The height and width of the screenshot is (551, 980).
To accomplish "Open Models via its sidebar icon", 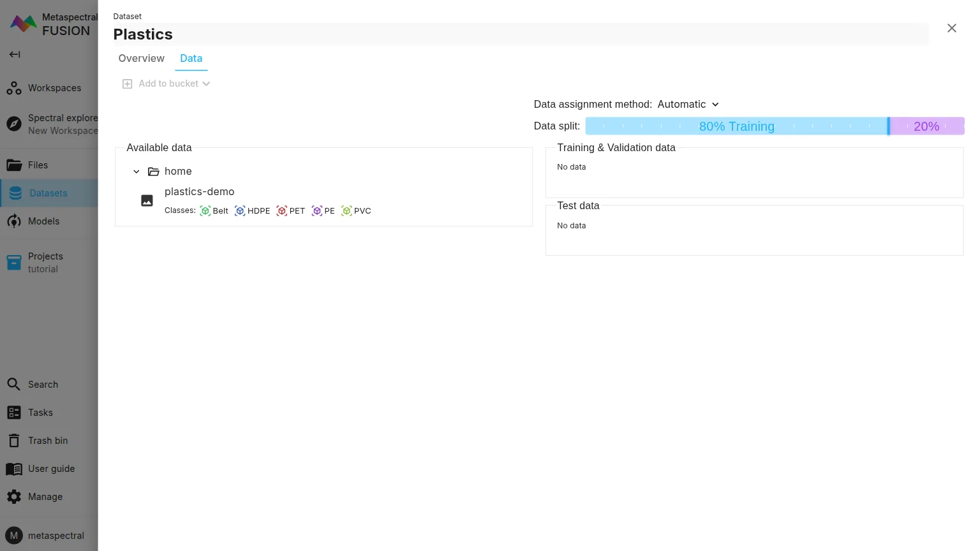I will pyautogui.click(x=14, y=221).
